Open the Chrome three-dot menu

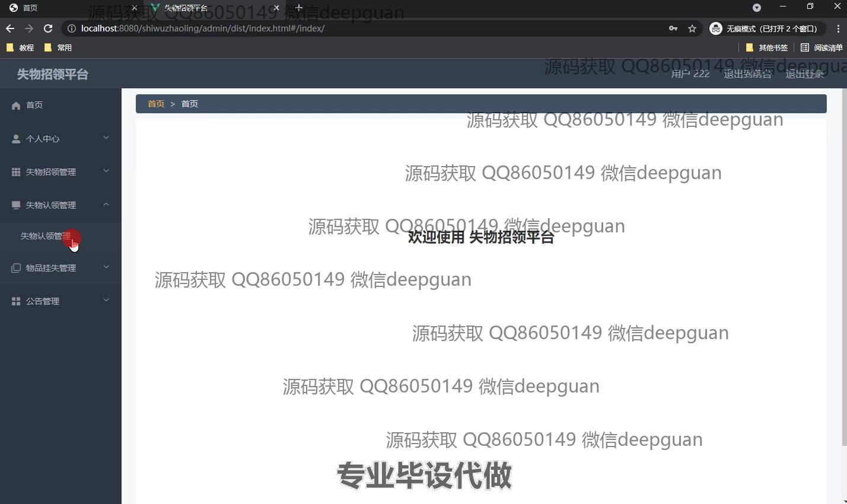point(838,28)
